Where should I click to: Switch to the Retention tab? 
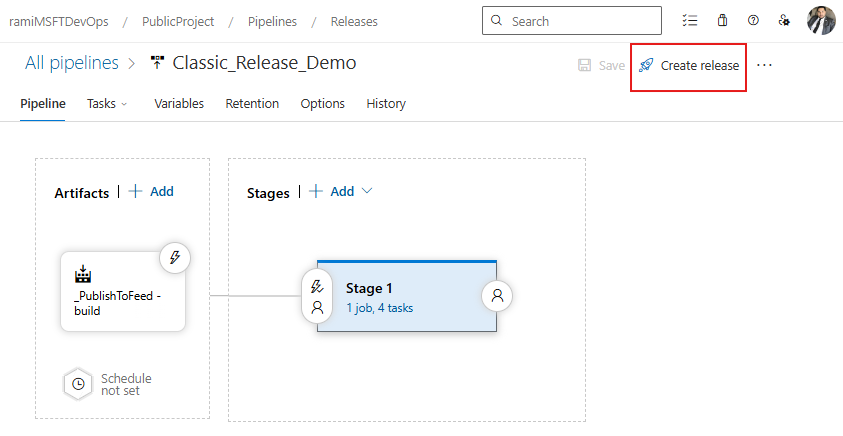coord(252,104)
